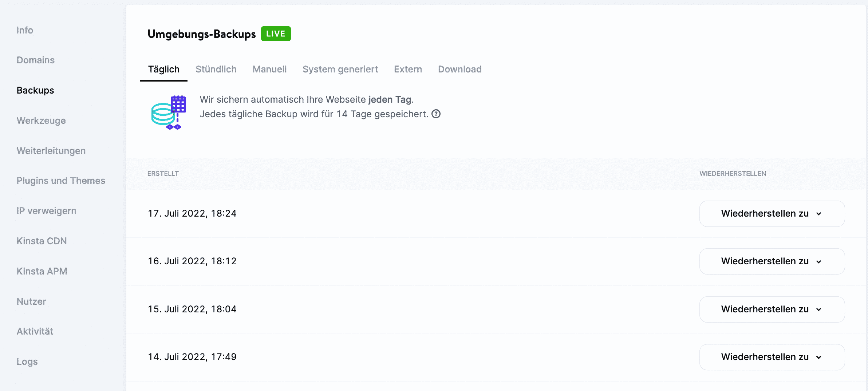
Task: Click Wiederherstellen zu for 15. Juli backup
Action: point(772,309)
